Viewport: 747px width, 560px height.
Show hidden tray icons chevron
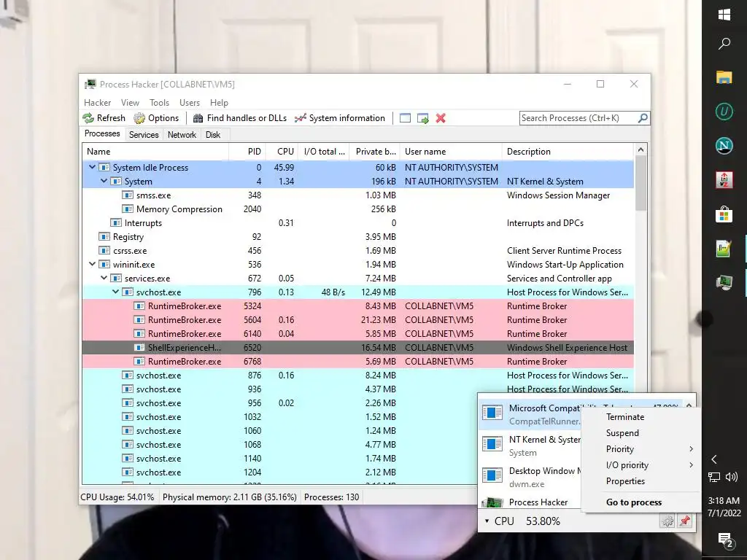713,459
